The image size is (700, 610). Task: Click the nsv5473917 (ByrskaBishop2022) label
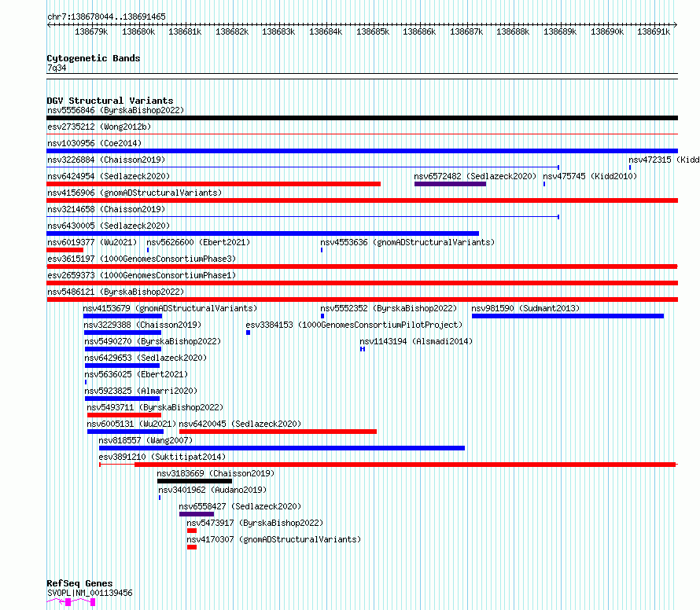click(x=255, y=523)
